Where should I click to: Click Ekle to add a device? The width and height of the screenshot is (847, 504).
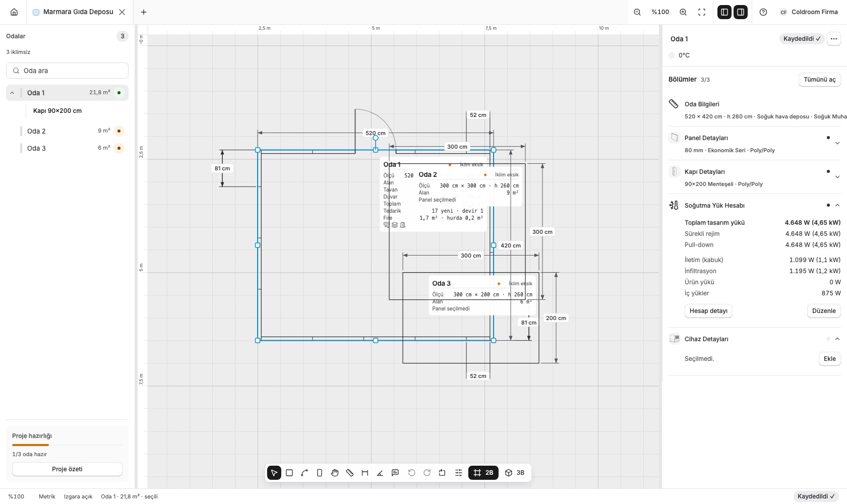pyautogui.click(x=830, y=359)
